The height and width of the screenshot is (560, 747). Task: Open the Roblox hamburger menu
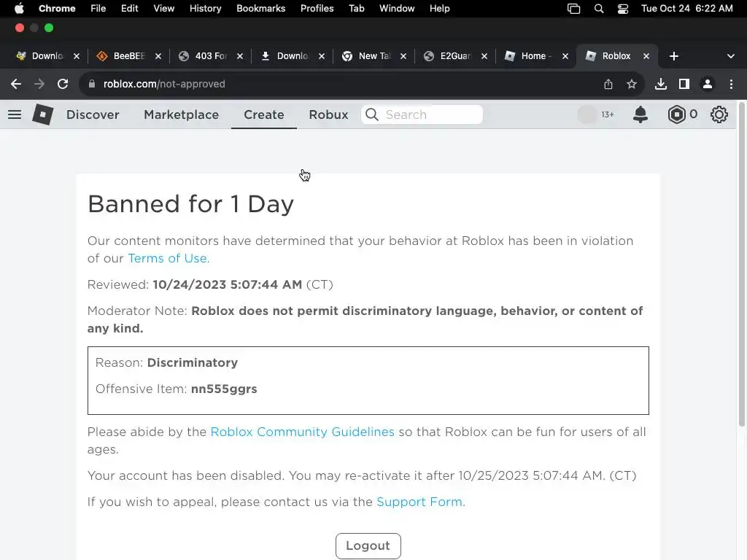click(15, 114)
